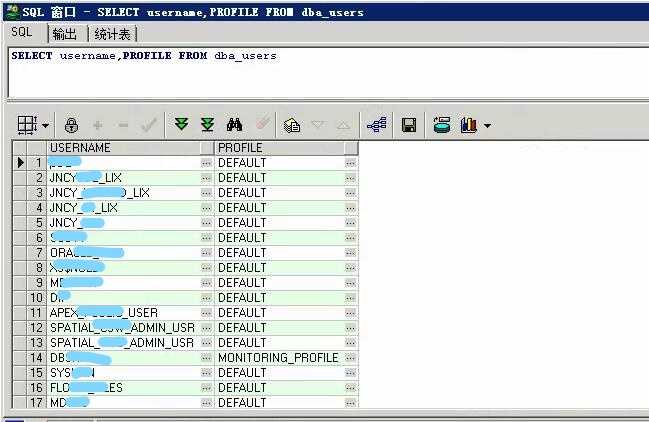Image resolution: width=649 pixels, height=422 pixels.
Task: Click row number 9 header
Action: pos(37,283)
